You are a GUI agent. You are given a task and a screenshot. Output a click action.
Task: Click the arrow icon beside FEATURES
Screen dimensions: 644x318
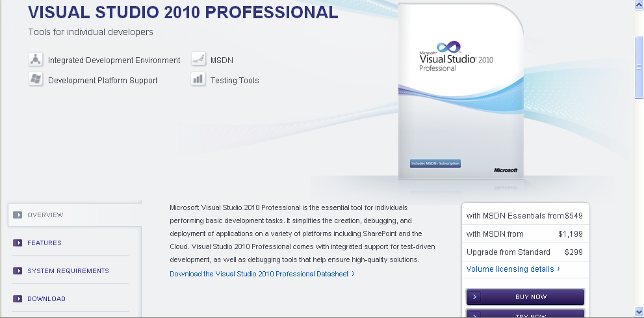click(x=18, y=243)
